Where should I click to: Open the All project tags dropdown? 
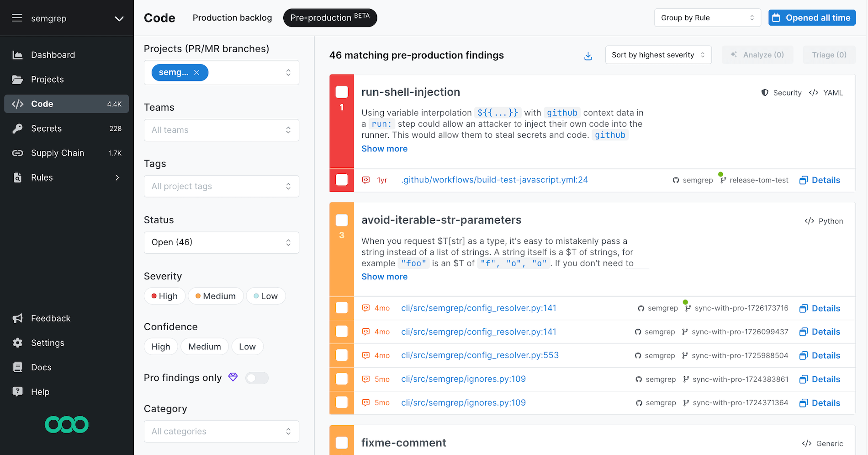(222, 186)
